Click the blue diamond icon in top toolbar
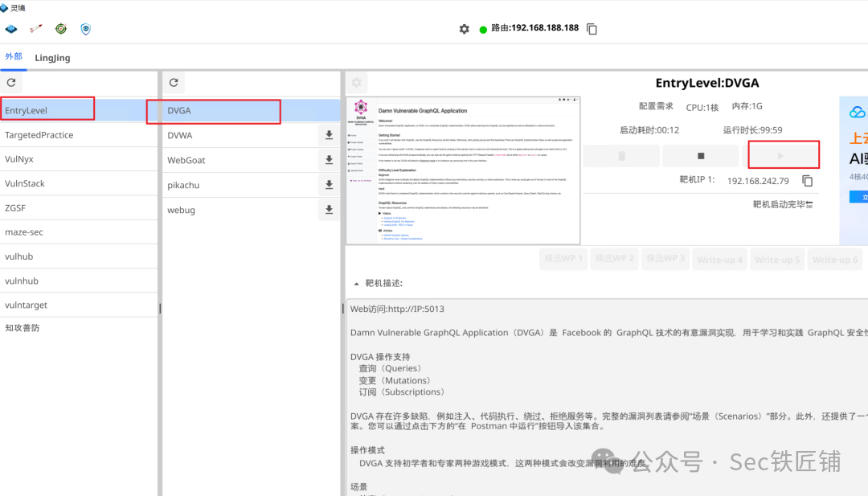This screenshot has height=496, width=868. point(11,29)
